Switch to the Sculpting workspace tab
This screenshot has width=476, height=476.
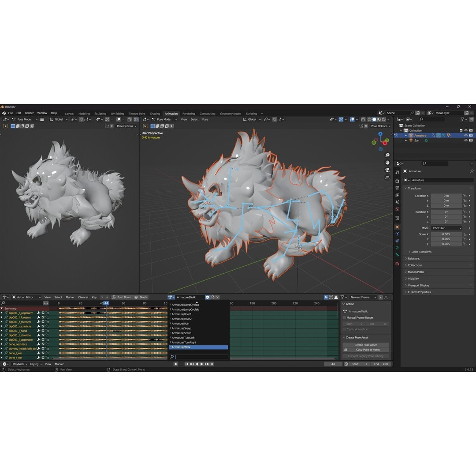pos(100,114)
